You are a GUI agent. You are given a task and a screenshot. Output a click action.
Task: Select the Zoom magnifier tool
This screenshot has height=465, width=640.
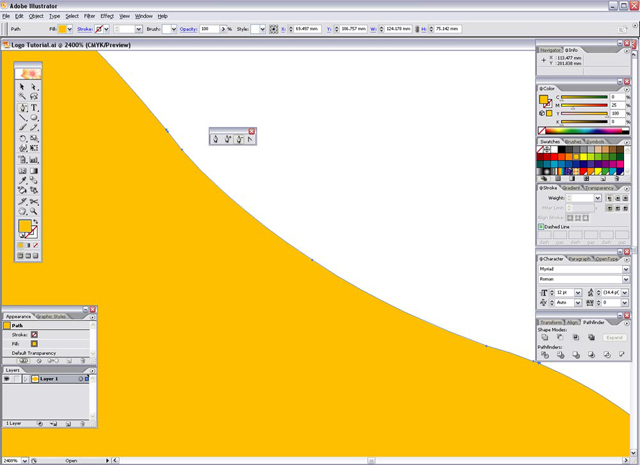coord(34,211)
